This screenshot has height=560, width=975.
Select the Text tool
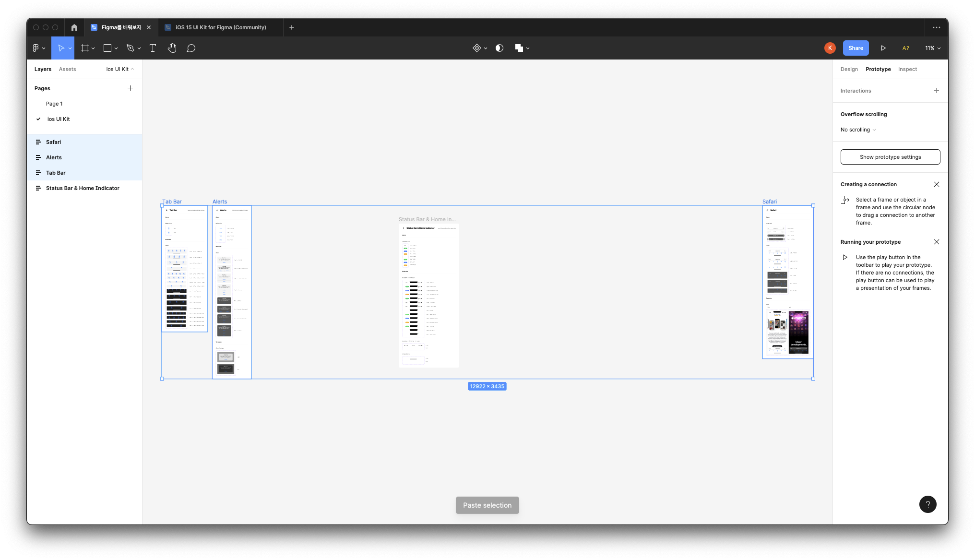pyautogui.click(x=153, y=48)
